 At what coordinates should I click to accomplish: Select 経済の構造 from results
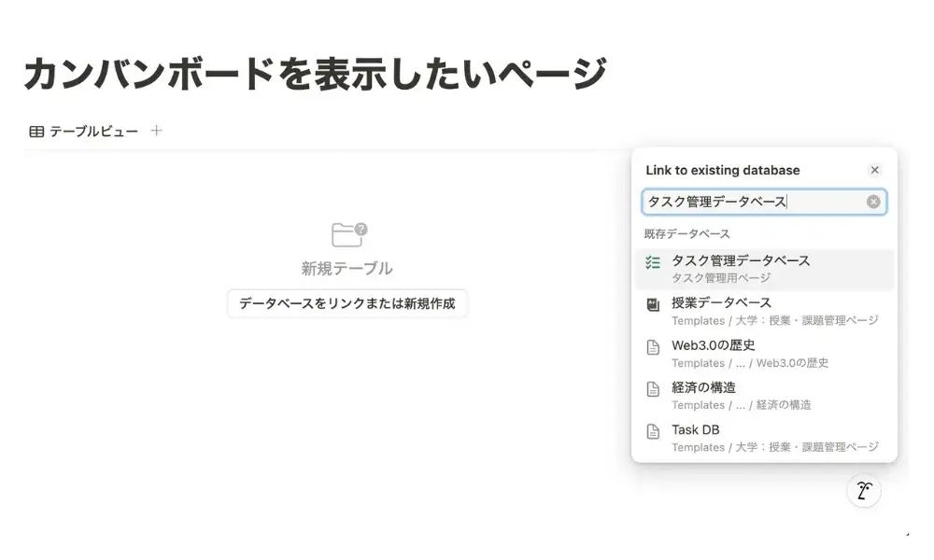point(765,396)
